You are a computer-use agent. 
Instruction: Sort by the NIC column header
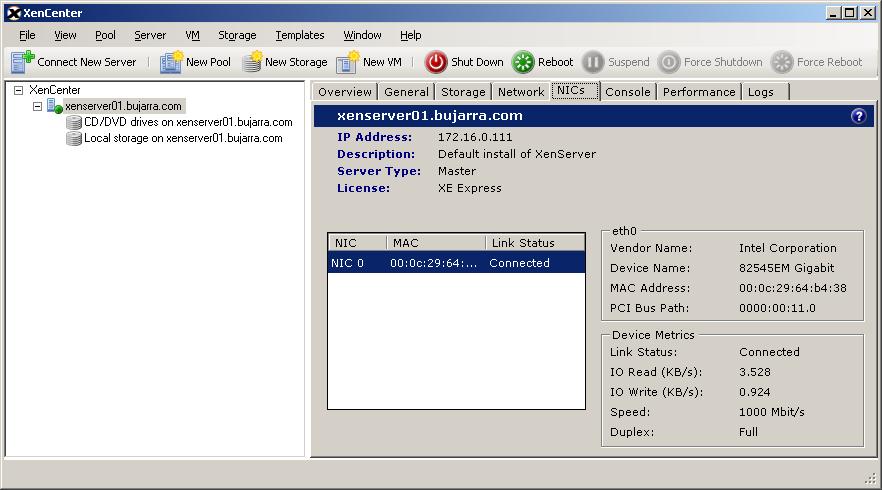[x=357, y=242]
